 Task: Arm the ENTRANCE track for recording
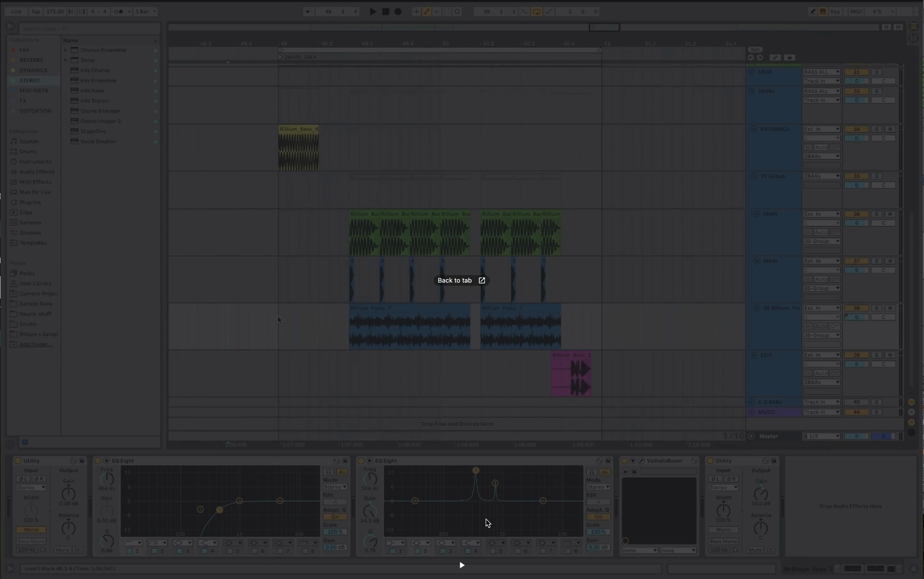point(890,129)
